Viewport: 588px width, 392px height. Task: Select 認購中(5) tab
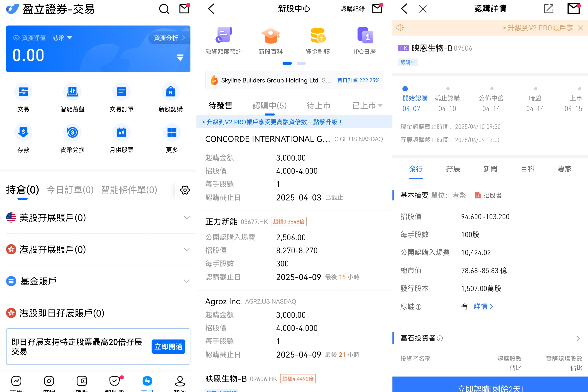[269, 106]
